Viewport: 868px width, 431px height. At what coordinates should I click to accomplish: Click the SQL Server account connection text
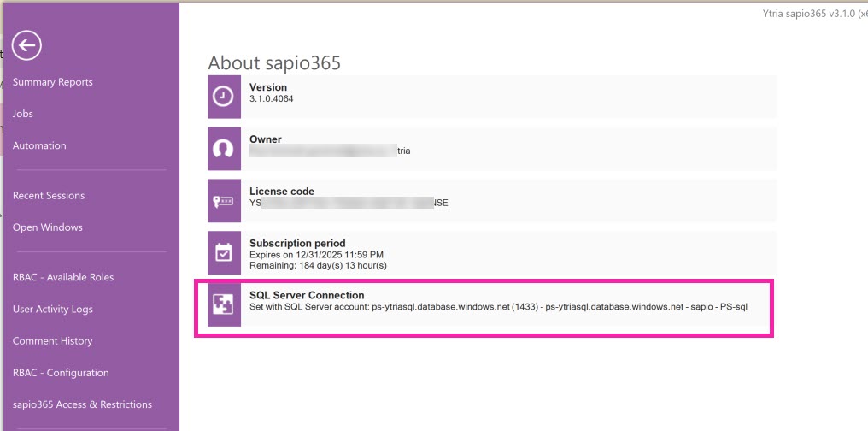coord(498,307)
